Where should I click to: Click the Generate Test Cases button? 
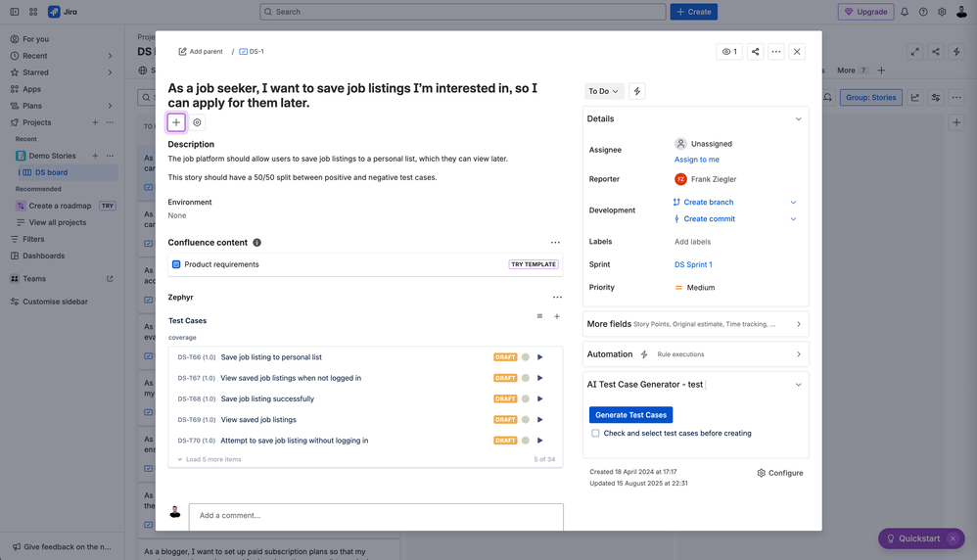[630, 415]
